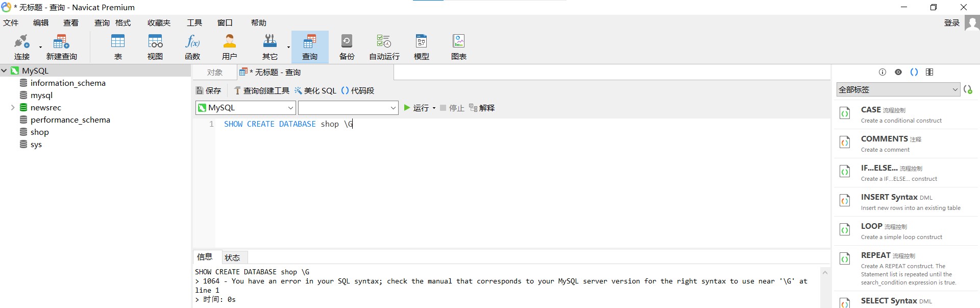Click Save (保存) button

click(209, 91)
